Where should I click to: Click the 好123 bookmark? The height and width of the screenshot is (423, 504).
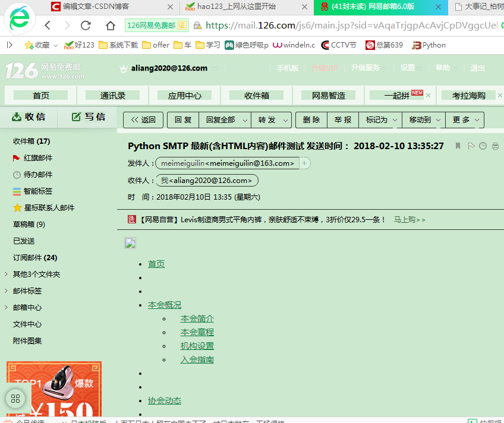tap(79, 45)
